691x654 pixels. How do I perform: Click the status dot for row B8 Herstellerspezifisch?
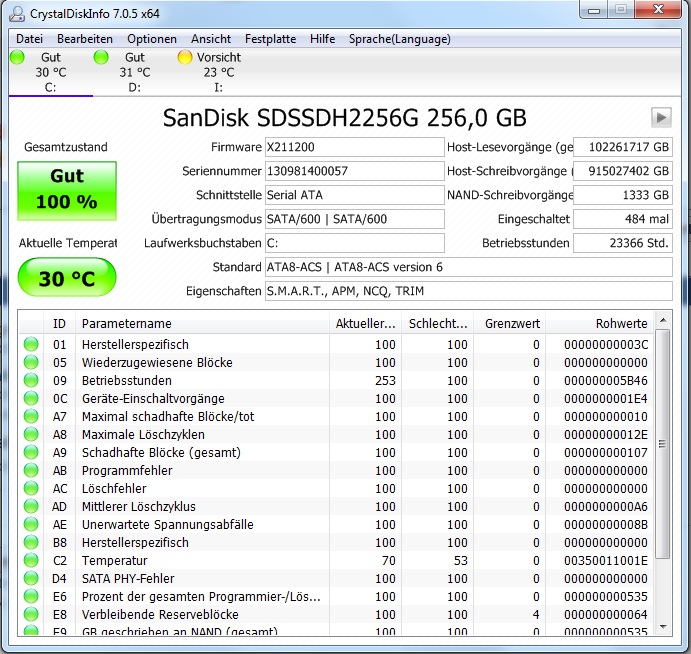(31, 543)
